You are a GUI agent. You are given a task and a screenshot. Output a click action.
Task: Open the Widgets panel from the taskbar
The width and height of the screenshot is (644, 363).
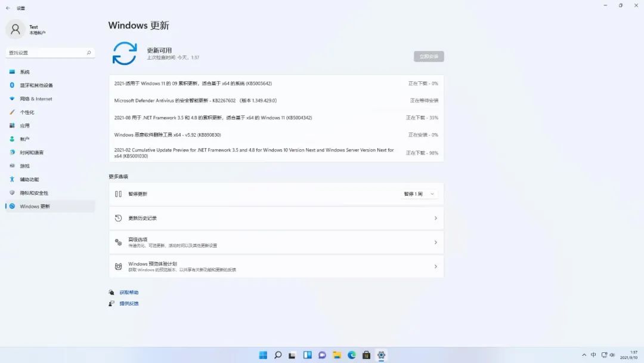click(x=307, y=355)
